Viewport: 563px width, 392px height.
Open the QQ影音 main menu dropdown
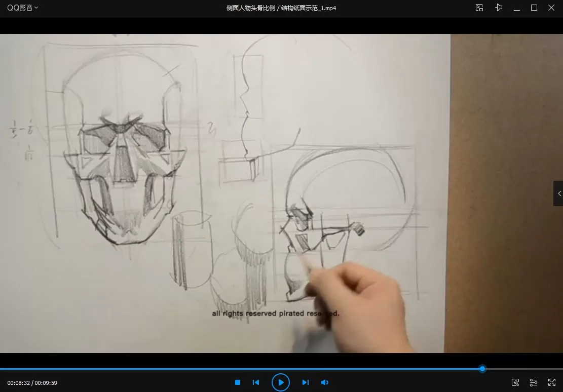pos(22,8)
